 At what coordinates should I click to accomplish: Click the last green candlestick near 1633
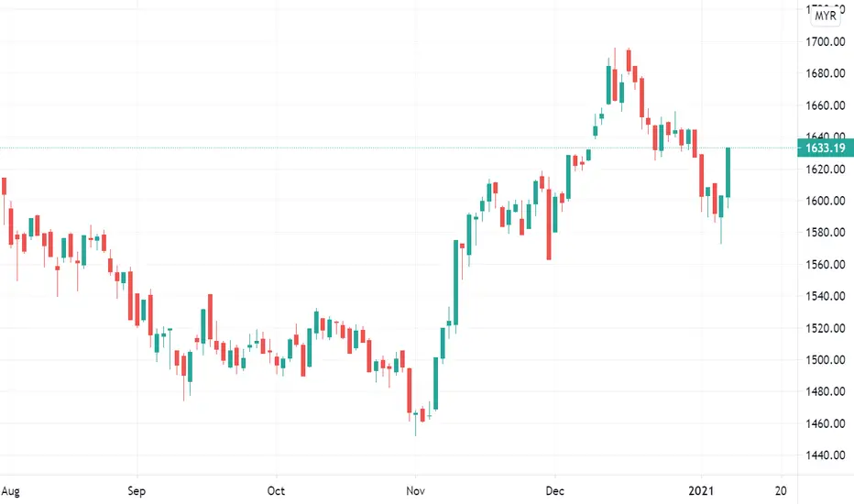pyautogui.click(x=728, y=172)
